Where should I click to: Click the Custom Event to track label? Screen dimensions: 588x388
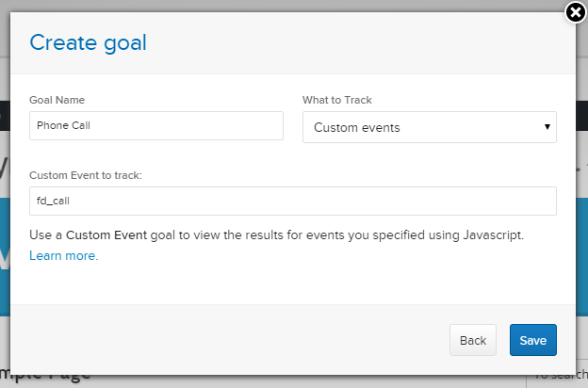point(85,175)
